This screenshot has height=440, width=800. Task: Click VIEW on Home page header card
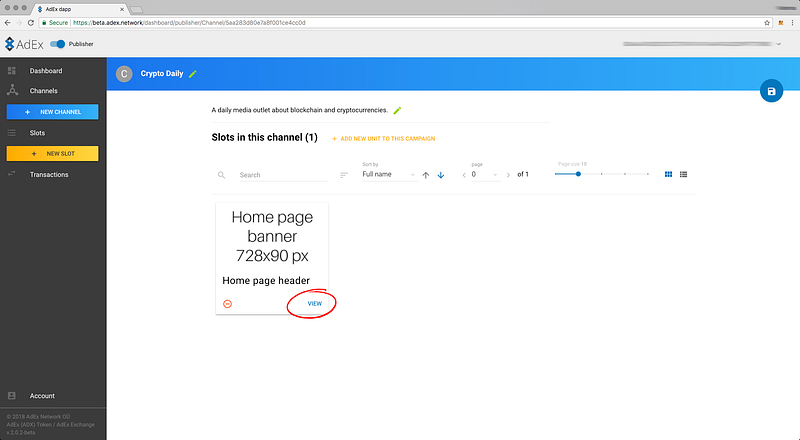[x=315, y=304]
